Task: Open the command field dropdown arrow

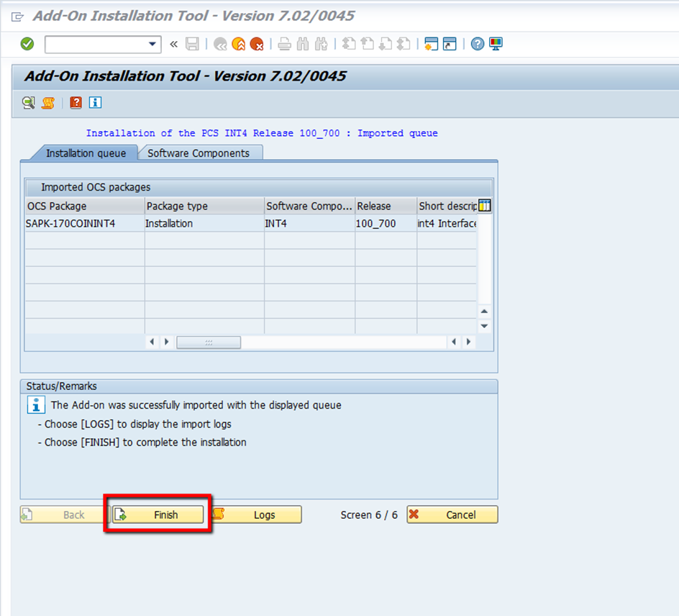Action: (152, 45)
